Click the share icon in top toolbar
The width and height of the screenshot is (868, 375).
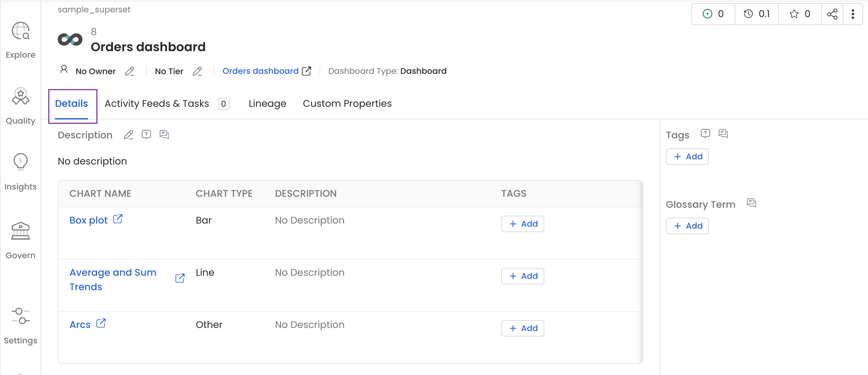pos(833,14)
